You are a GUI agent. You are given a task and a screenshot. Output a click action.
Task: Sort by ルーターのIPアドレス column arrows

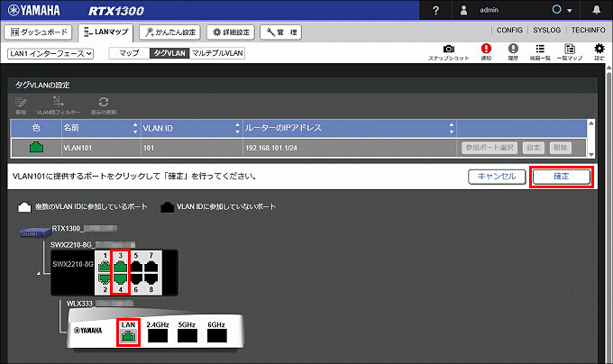pyautogui.click(x=452, y=128)
